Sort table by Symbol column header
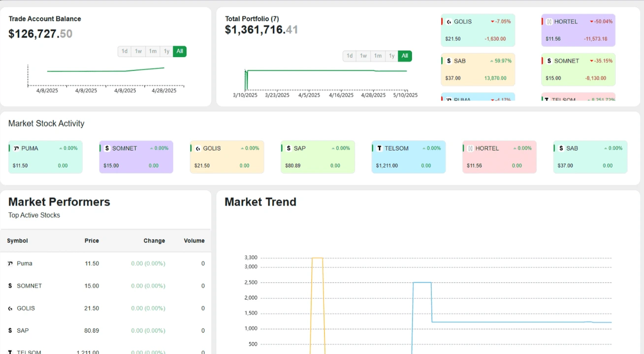Viewport: 644px width, 354px height. coord(17,241)
